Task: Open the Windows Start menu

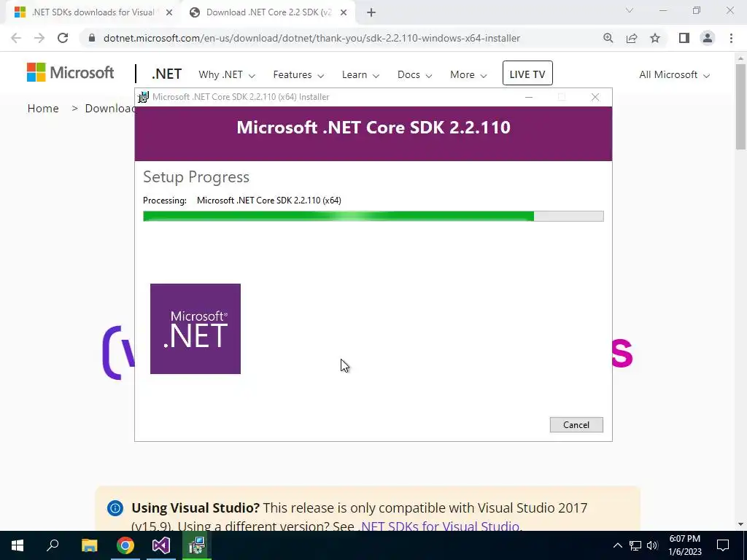Action: [x=18, y=545]
